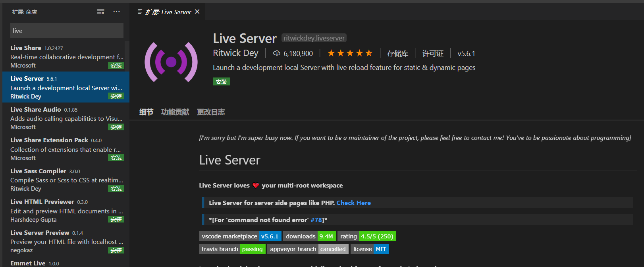Click the clear extensions search results icon
Image resolution: width=644 pixels, height=267 pixels.
pyautogui.click(x=100, y=12)
